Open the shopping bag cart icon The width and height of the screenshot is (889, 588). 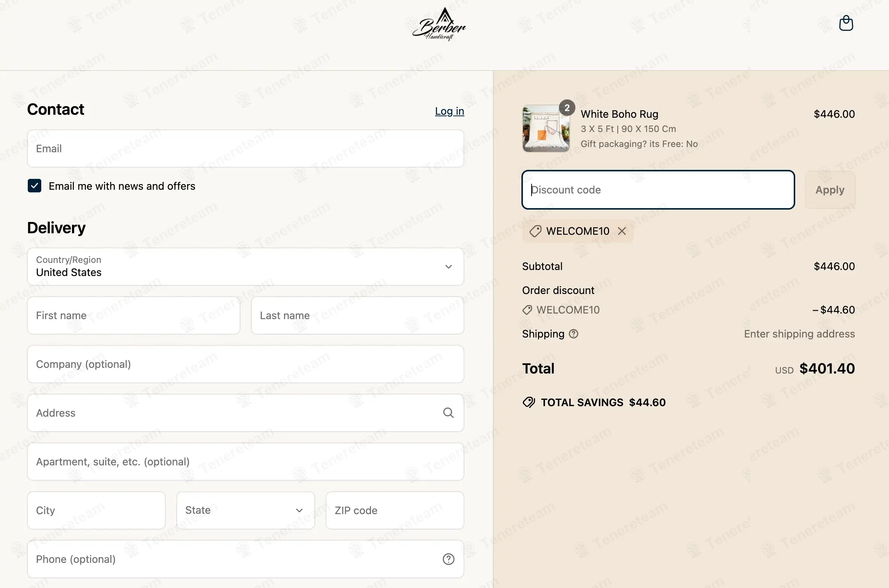846,23
